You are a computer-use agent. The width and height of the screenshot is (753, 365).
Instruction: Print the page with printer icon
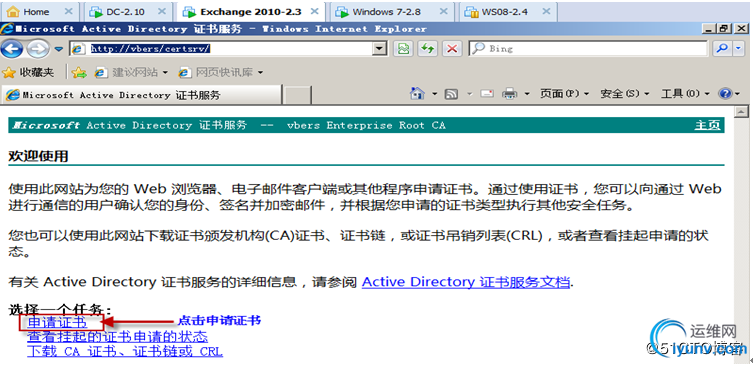(510, 94)
